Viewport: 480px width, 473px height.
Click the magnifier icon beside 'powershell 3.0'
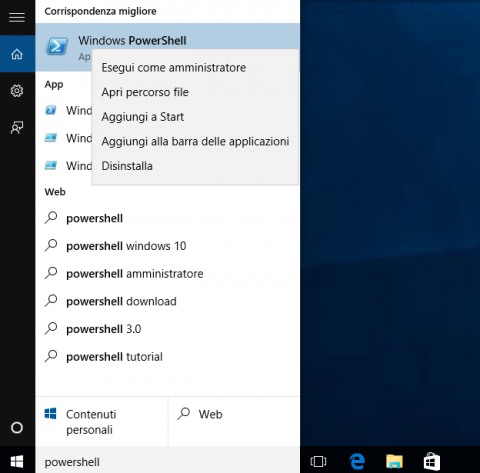[51, 328]
